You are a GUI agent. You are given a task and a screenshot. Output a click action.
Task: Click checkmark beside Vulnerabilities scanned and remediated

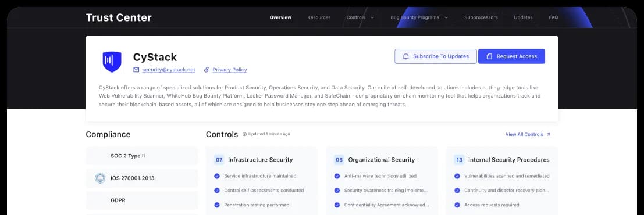457,176
